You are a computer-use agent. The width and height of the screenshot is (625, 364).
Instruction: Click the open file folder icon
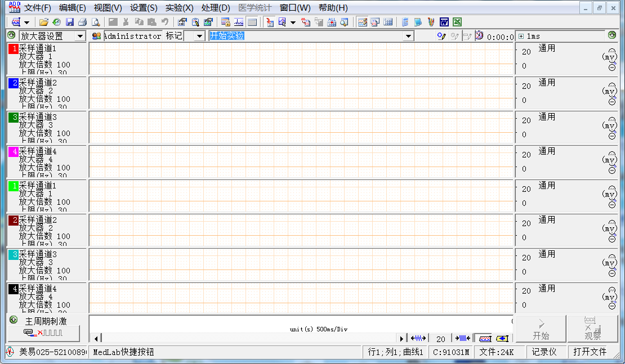[x=43, y=22]
